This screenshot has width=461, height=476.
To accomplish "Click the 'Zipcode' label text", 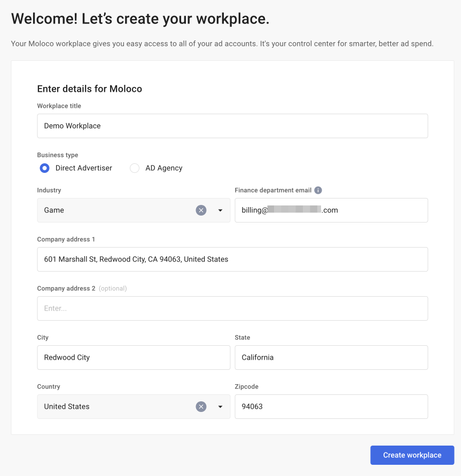I will (x=246, y=387).
